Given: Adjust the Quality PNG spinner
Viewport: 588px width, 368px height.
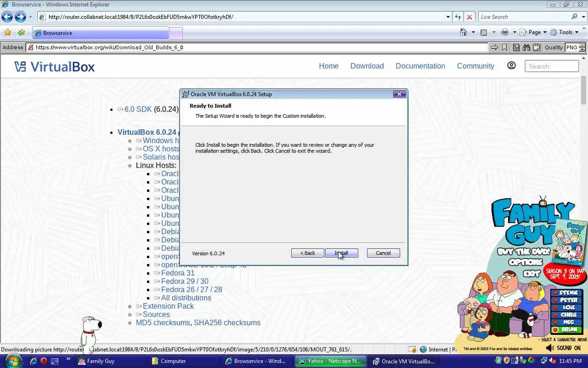Looking at the screenshot, I should pyautogui.click(x=582, y=47).
